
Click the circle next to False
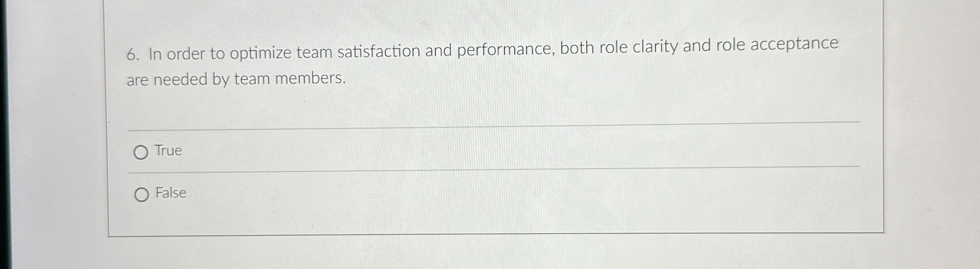coord(142,195)
